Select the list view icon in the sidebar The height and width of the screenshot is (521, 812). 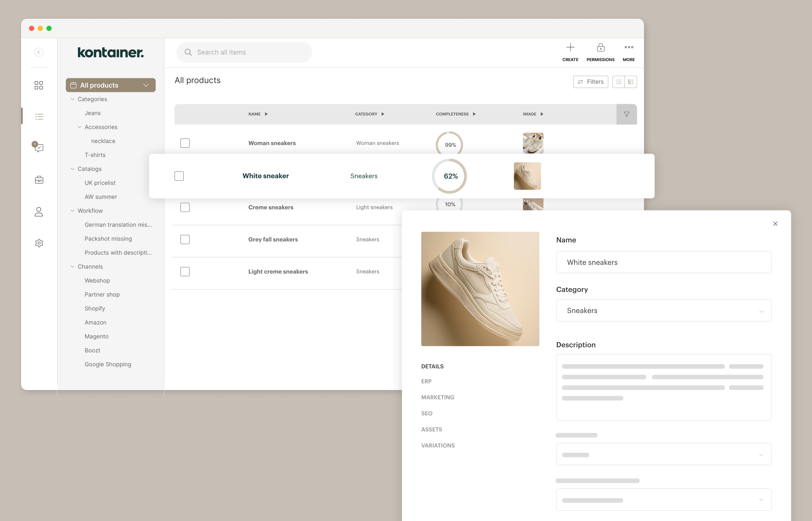click(x=39, y=116)
